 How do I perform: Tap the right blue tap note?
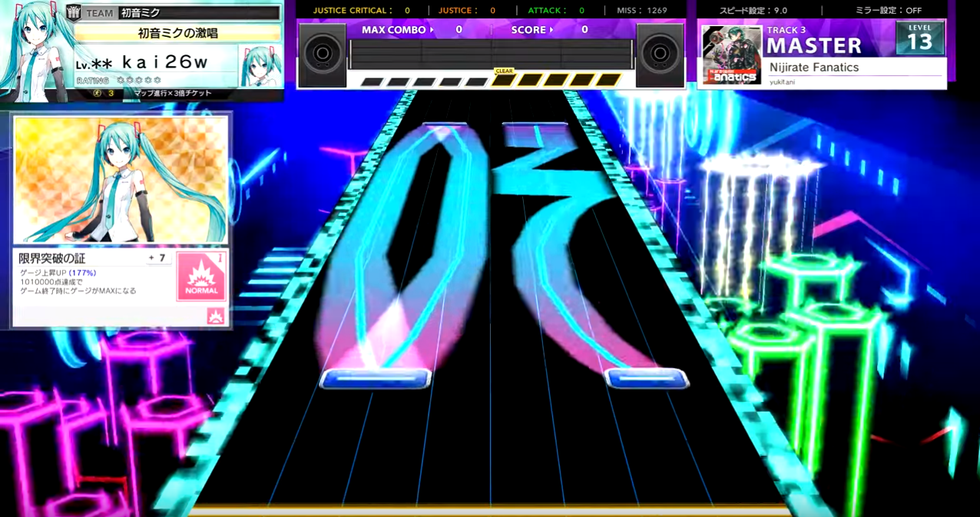pyautogui.click(x=646, y=377)
